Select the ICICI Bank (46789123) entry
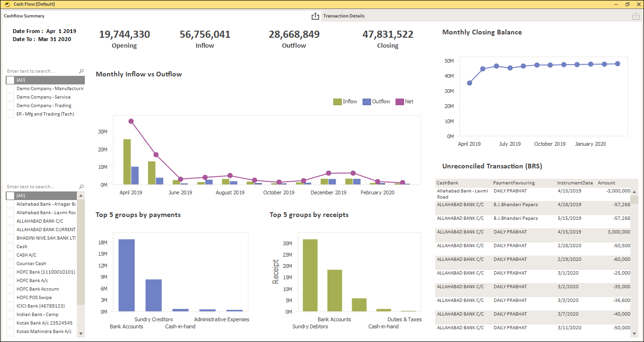Image resolution: width=644 pixels, height=342 pixels. 10,306
